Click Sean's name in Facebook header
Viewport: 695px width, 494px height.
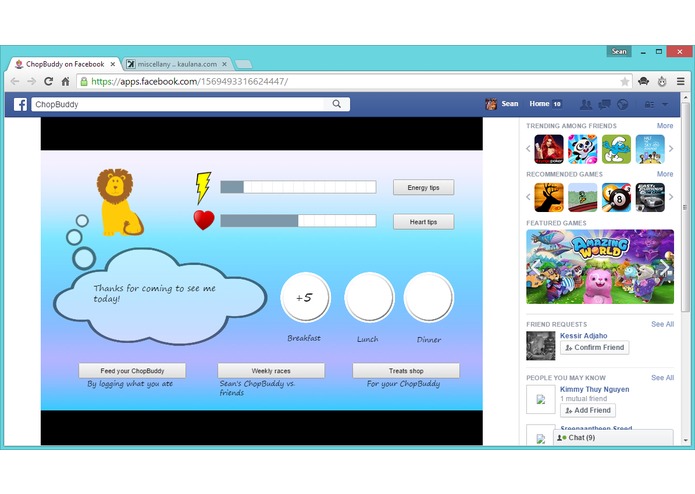pyautogui.click(x=510, y=104)
